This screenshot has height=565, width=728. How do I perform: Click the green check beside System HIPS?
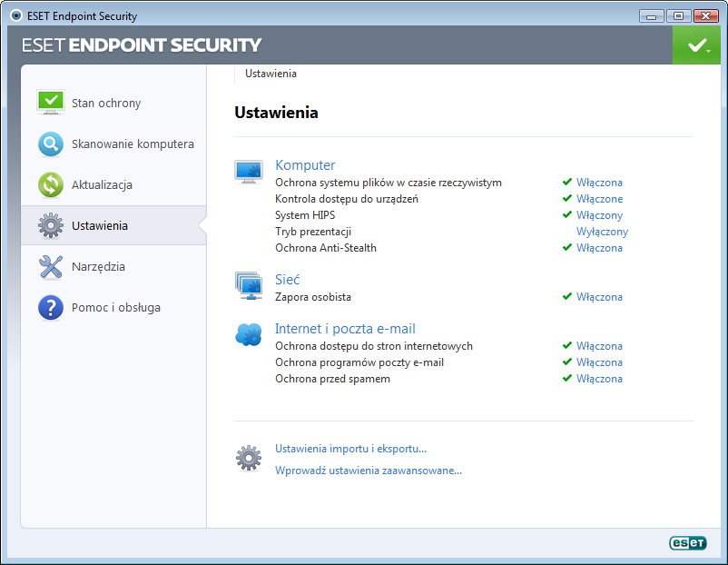(x=567, y=214)
